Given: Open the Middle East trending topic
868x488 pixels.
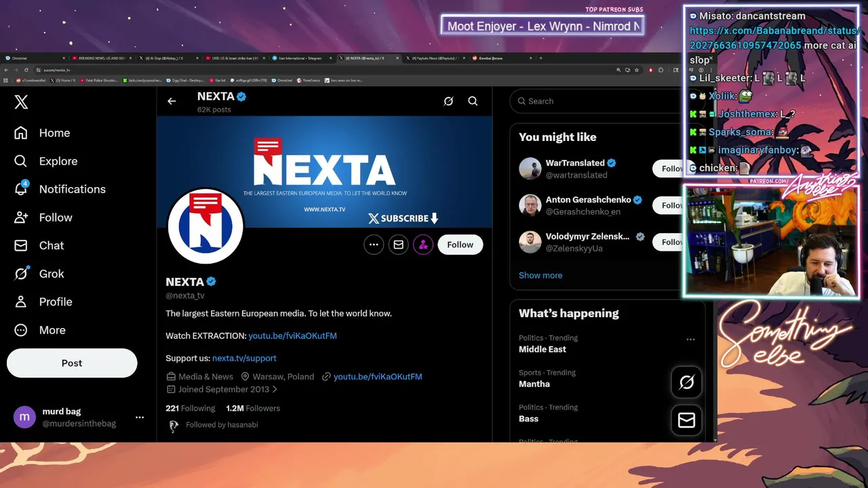Looking at the screenshot, I should pos(542,349).
